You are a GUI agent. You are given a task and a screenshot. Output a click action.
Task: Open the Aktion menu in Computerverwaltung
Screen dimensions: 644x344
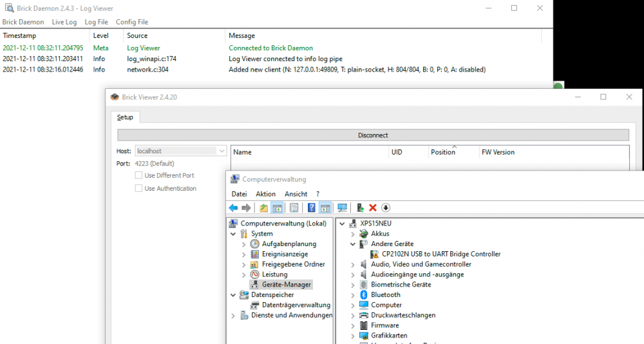tap(265, 194)
